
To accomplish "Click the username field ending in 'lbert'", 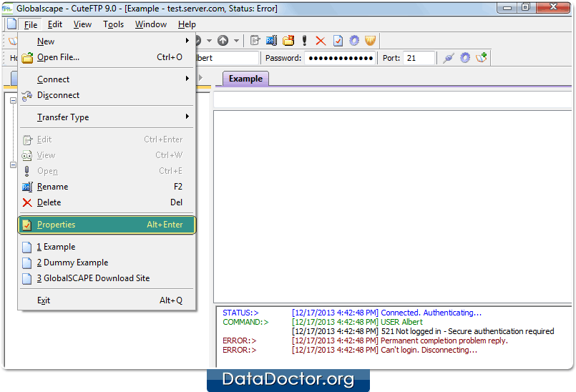I will pyautogui.click(x=227, y=58).
